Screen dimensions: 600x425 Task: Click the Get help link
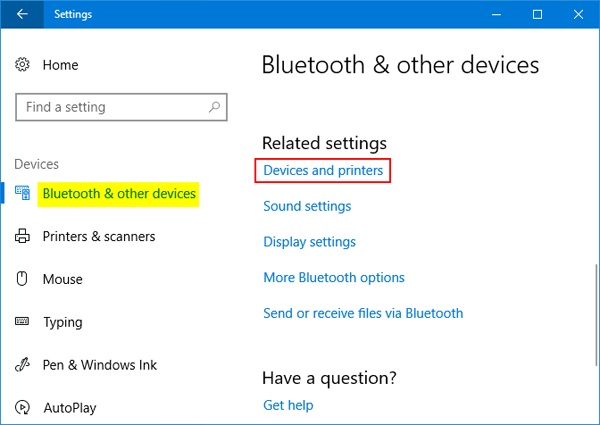[x=288, y=405]
